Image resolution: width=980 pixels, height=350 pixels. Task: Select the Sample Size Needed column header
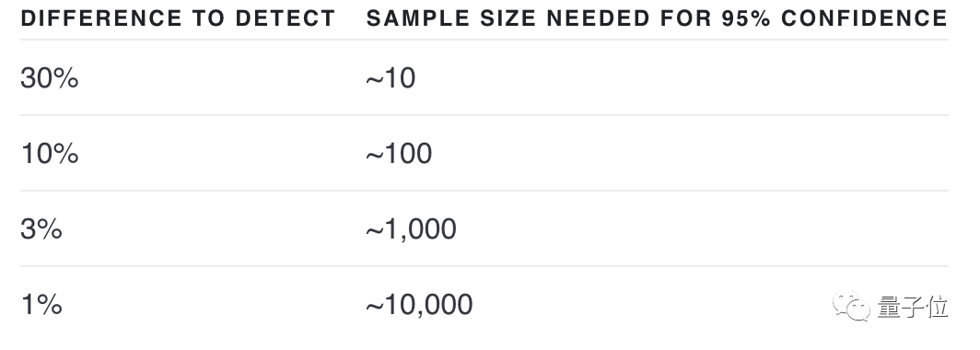(657, 18)
